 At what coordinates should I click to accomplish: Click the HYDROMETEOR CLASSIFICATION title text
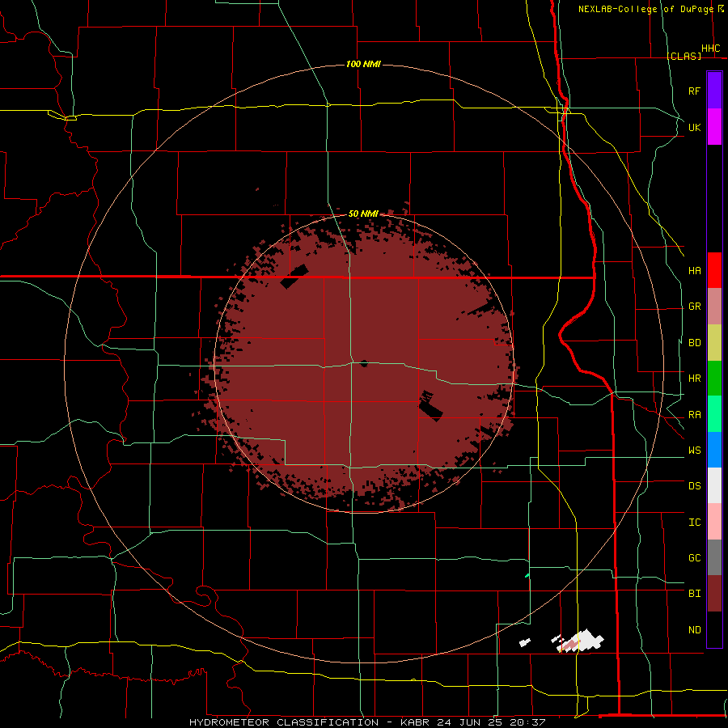click(284, 722)
